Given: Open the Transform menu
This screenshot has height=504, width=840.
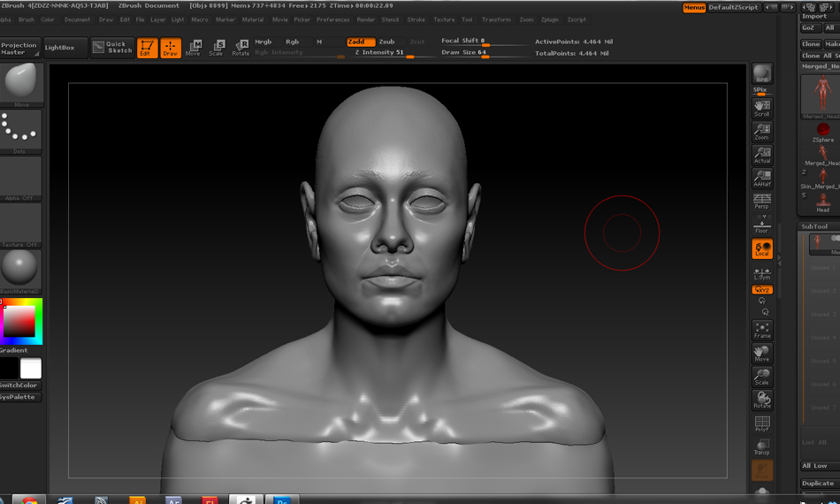Looking at the screenshot, I should [x=496, y=19].
